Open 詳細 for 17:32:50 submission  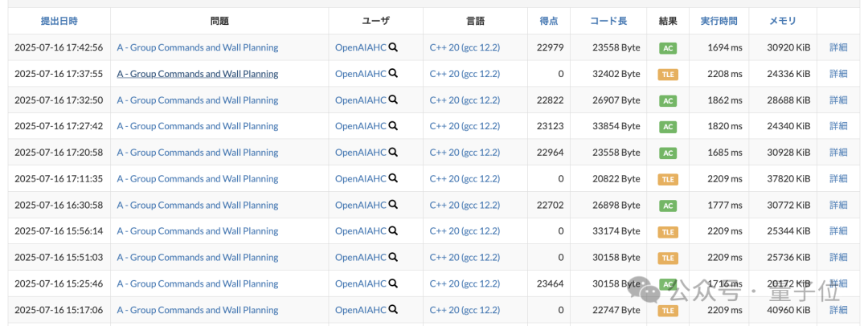click(x=838, y=100)
